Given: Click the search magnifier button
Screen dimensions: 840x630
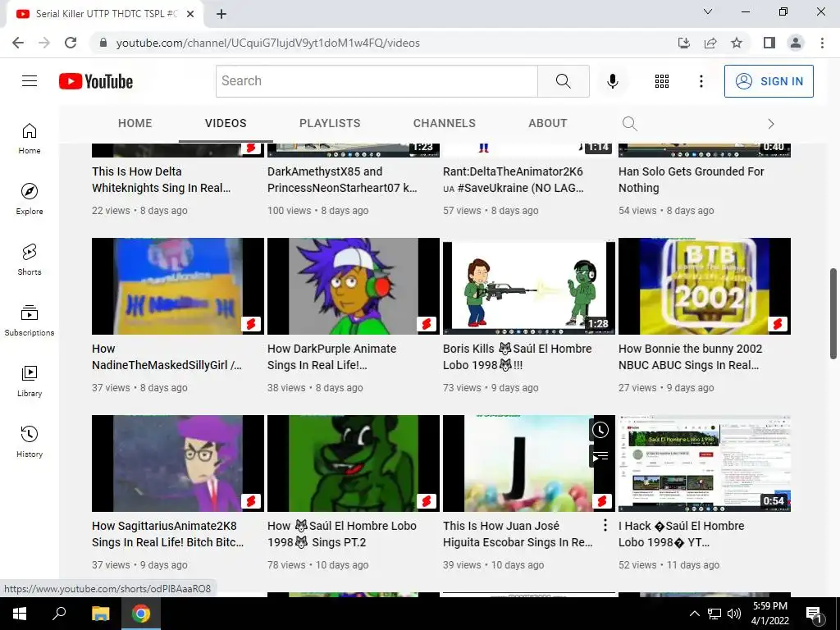Looking at the screenshot, I should 563,81.
